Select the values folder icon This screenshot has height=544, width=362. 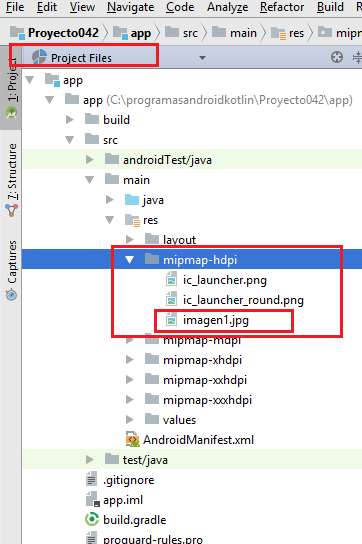(152, 419)
